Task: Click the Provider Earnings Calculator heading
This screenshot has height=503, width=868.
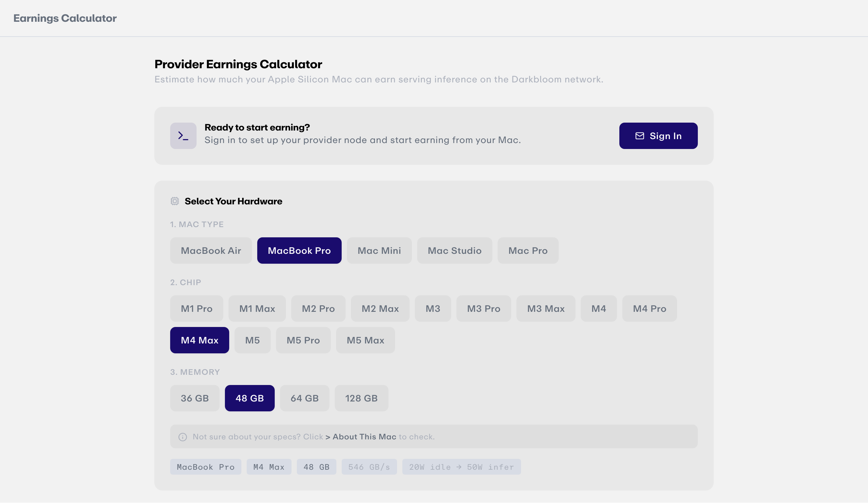Action: pyautogui.click(x=238, y=64)
